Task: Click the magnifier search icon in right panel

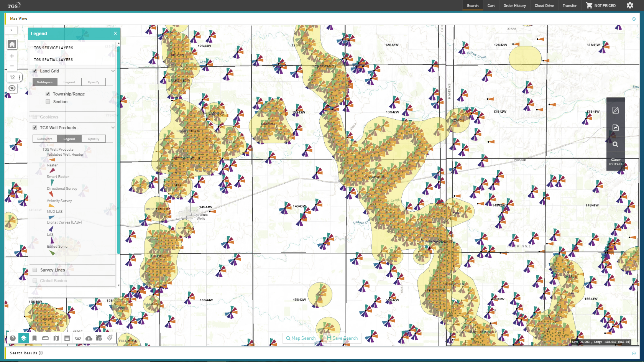Action: [616, 145]
